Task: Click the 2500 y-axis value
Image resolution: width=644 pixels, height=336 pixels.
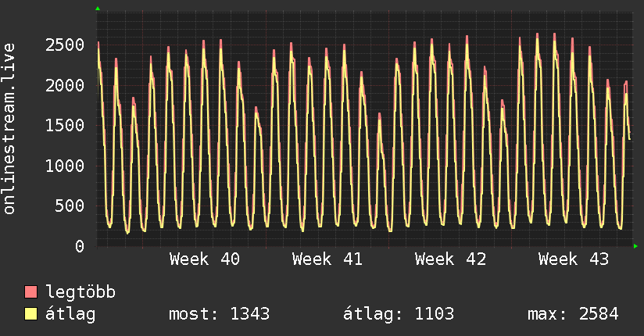Action: coord(65,45)
